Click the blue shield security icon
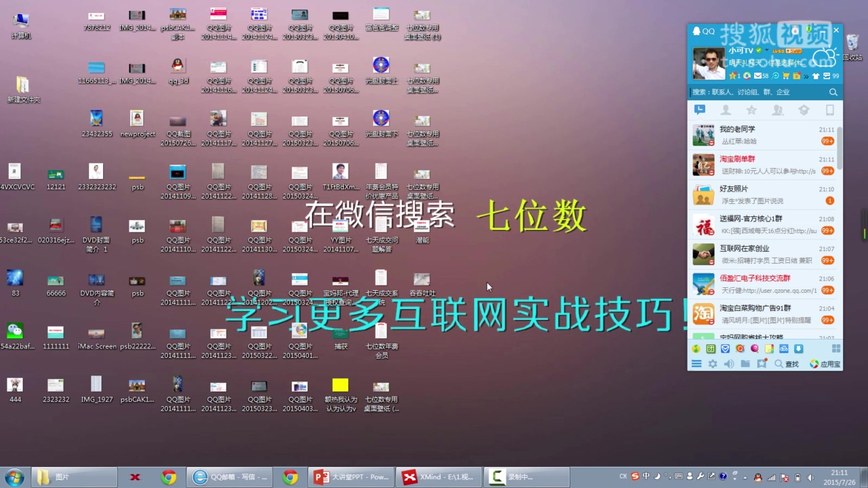Image resolution: width=868 pixels, height=488 pixels. [x=725, y=348]
